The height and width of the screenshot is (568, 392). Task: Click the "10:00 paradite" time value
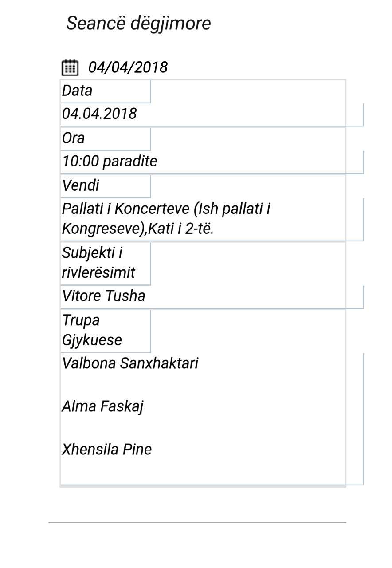(110, 161)
